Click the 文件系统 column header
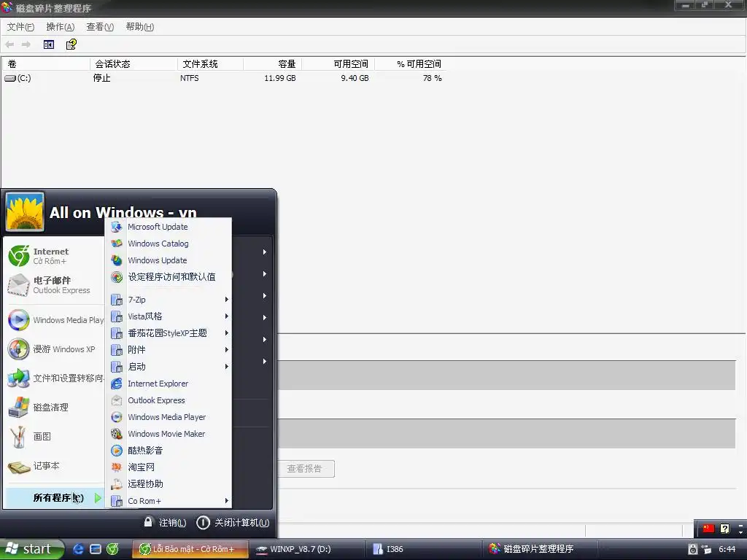The height and width of the screenshot is (560, 747). tap(210, 64)
